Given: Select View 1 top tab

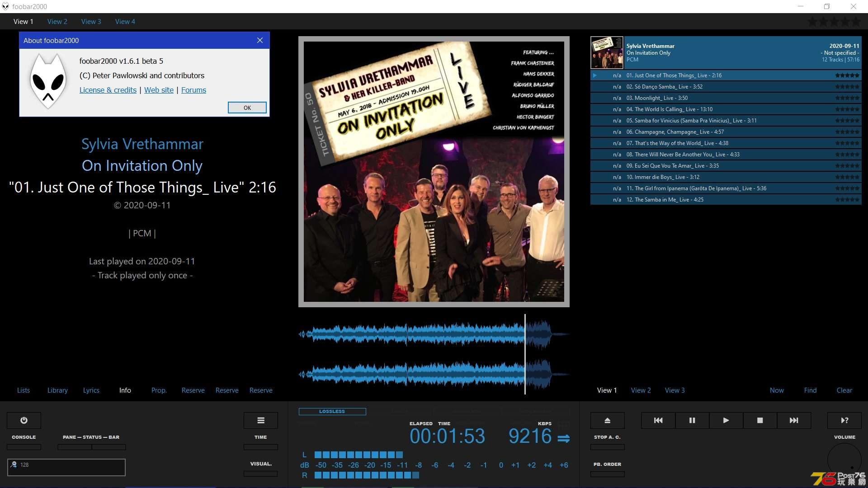Looking at the screenshot, I should (24, 22).
